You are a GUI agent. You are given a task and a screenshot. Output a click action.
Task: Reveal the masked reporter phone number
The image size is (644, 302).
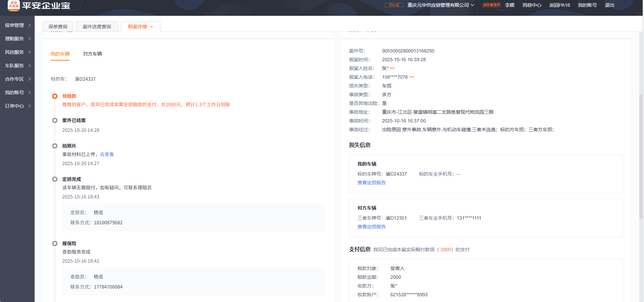412,77
